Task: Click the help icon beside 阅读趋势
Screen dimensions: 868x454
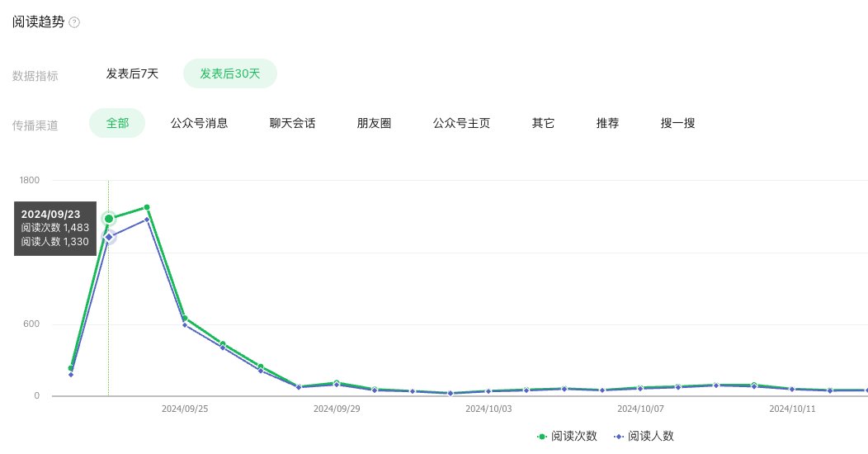Action: click(74, 23)
